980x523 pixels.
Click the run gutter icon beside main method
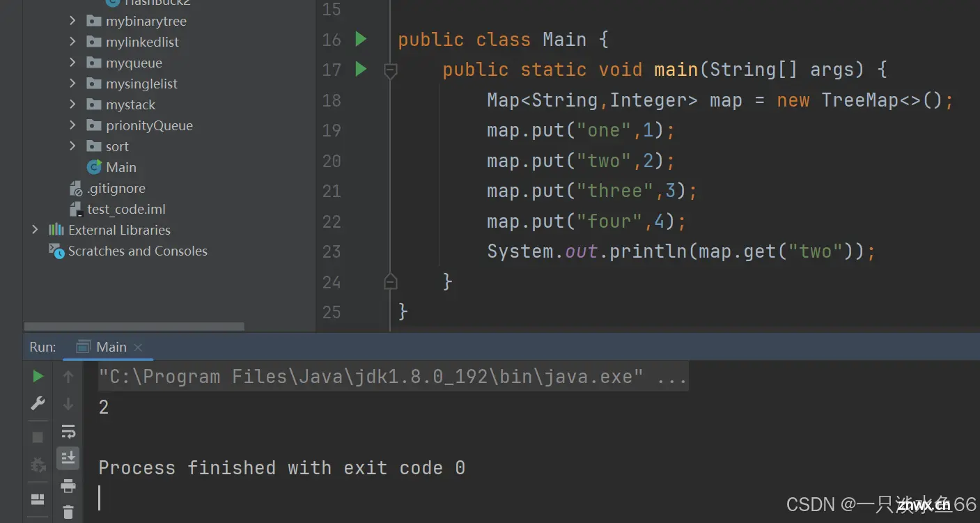(x=361, y=69)
